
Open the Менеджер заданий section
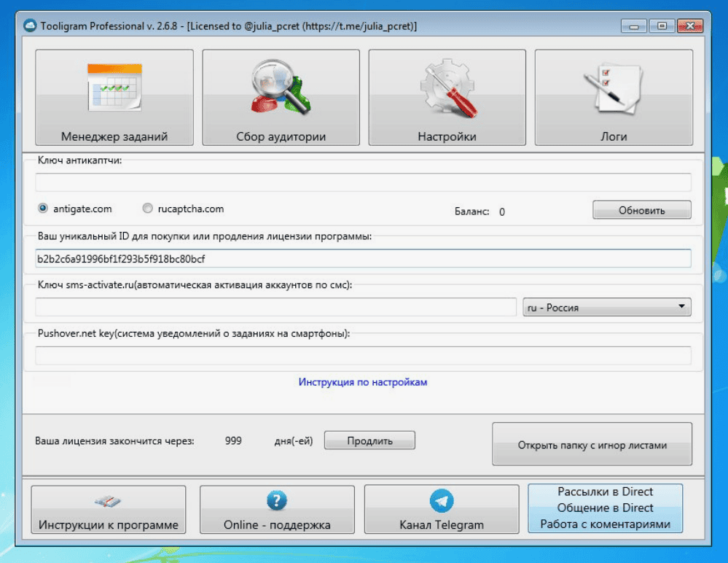point(114,98)
